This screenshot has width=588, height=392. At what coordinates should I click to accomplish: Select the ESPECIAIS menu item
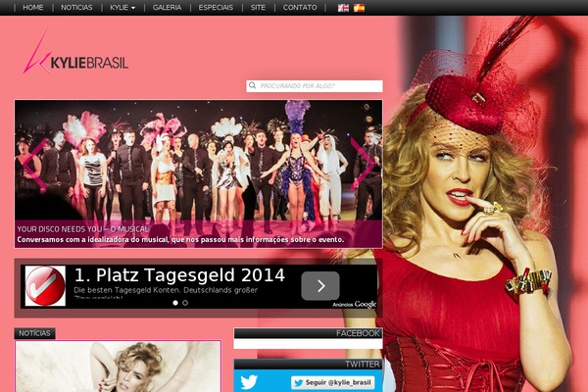click(216, 7)
